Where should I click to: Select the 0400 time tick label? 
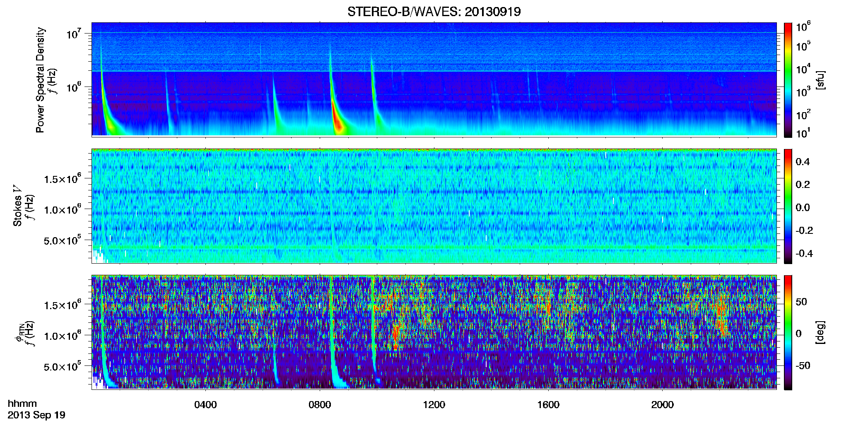(x=205, y=405)
